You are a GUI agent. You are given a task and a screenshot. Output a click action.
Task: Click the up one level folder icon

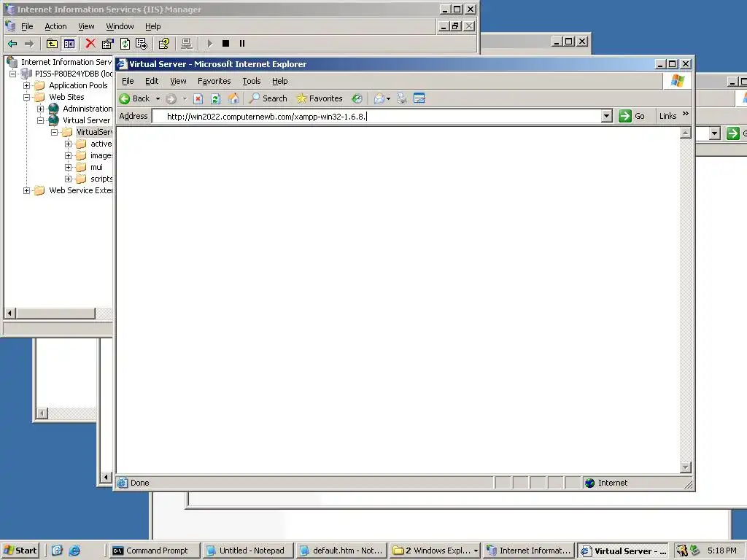(x=52, y=44)
